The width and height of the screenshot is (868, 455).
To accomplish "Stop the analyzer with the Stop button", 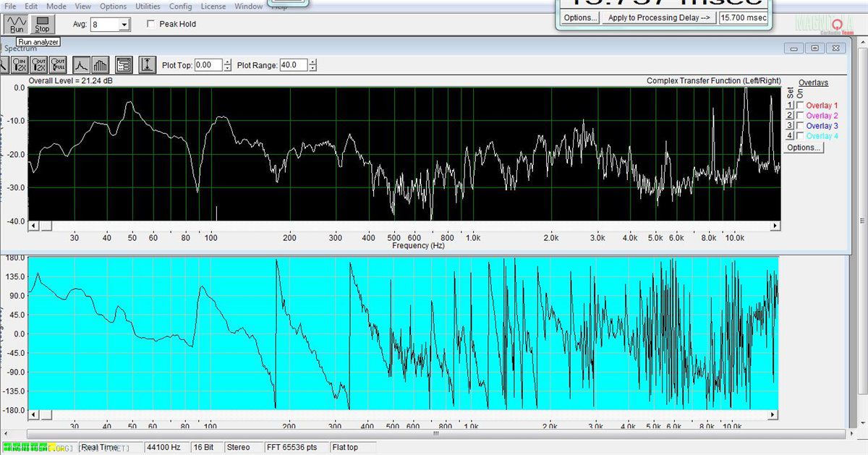I will coord(42,25).
